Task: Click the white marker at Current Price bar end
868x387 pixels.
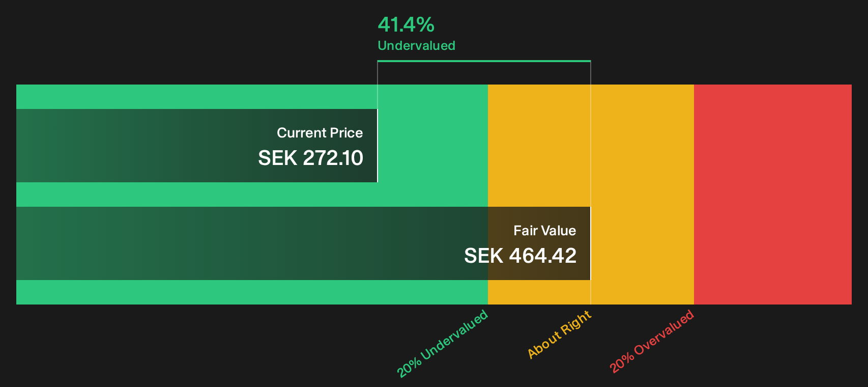Action: click(378, 146)
